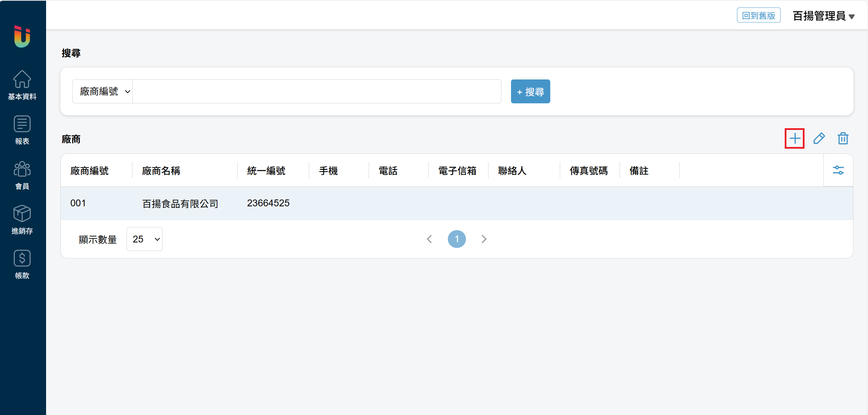The image size is (868, 415).
Task: Go to next page arrow
Action: pos(484,239)
